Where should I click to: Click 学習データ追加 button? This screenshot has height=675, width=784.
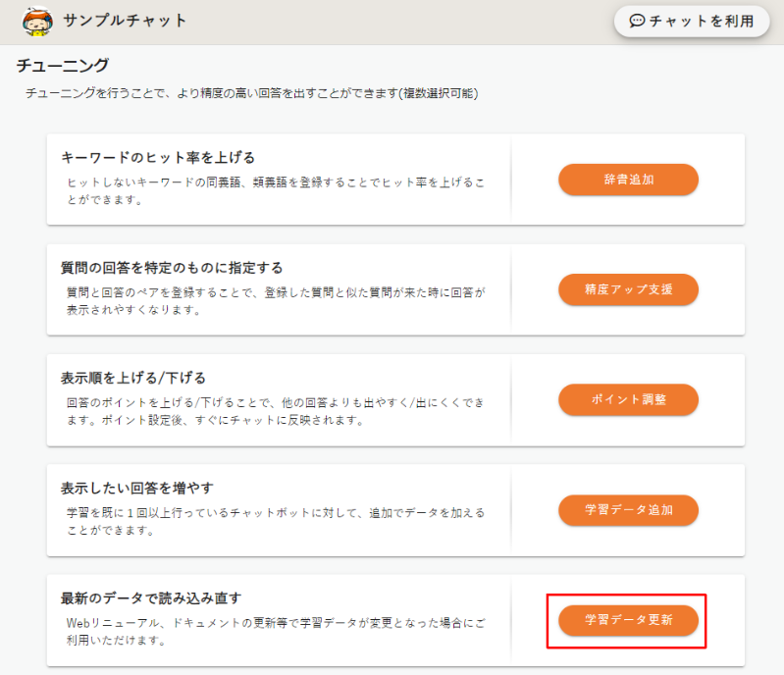click(628, 510)
